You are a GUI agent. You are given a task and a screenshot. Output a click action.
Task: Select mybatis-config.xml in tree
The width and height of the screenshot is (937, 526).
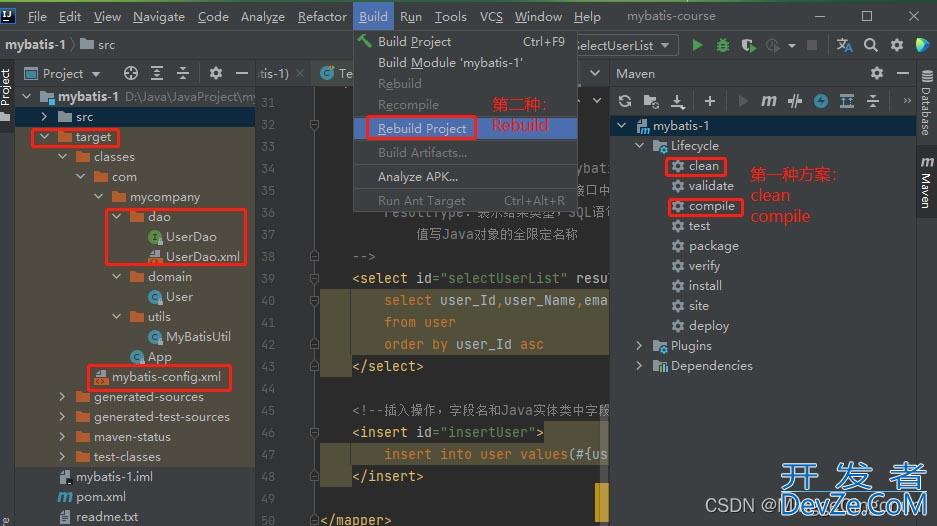click(x=166, y=377)
